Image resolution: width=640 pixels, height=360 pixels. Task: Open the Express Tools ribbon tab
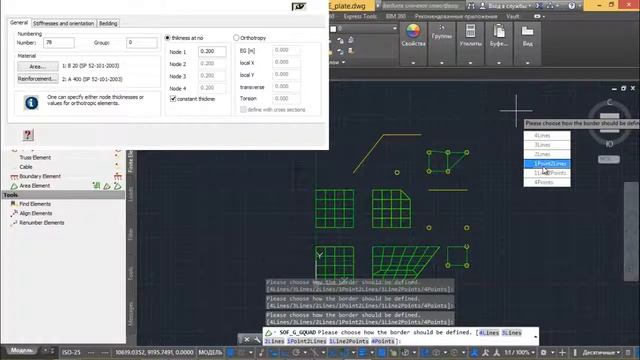(x=360, y=16)
